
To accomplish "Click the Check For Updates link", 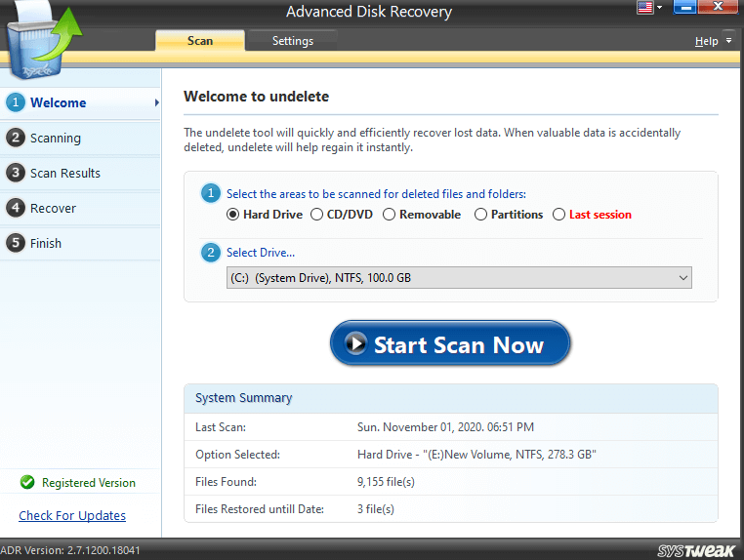I will (x=72, y=515).
